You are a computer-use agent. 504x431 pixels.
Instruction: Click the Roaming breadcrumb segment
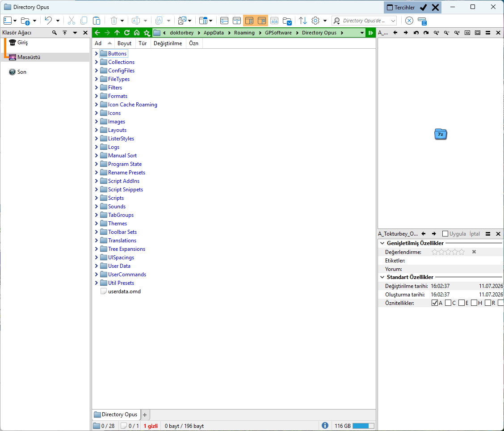(244, 33)
